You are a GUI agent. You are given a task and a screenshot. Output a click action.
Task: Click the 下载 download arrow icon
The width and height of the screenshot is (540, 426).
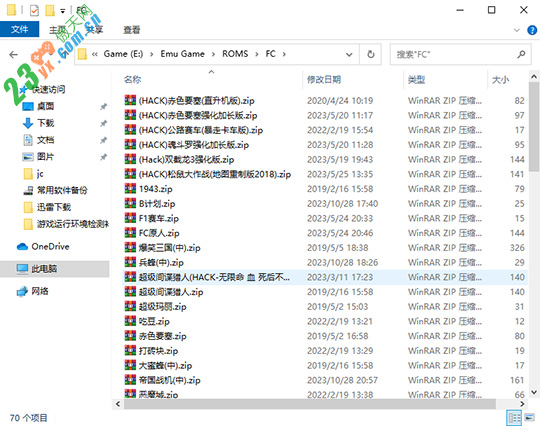click(28, 123)
